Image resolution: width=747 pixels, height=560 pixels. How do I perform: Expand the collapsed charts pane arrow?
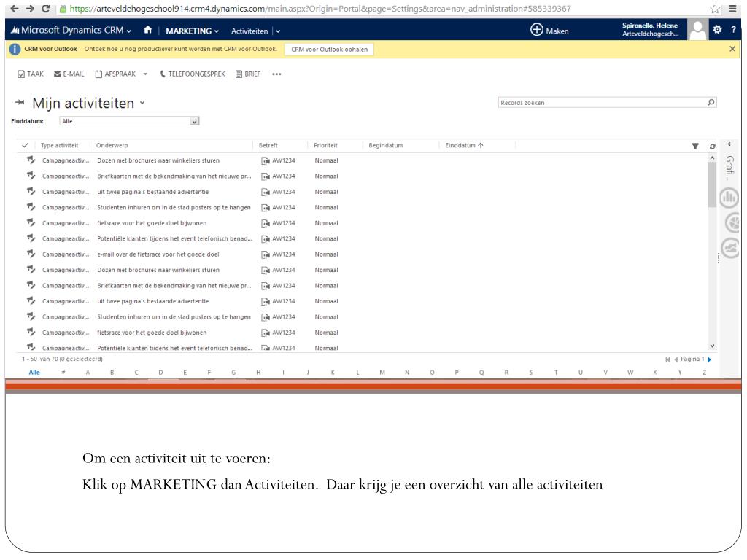click(729, 145)
